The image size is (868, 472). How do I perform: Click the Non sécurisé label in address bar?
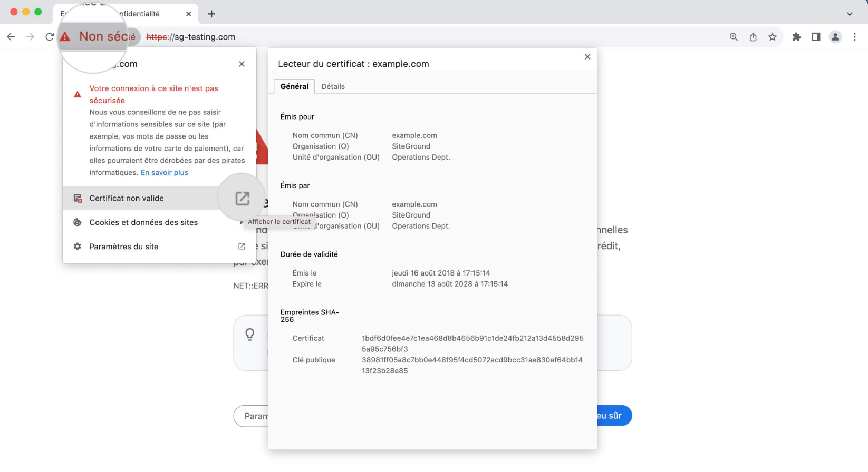coord(107,36)
